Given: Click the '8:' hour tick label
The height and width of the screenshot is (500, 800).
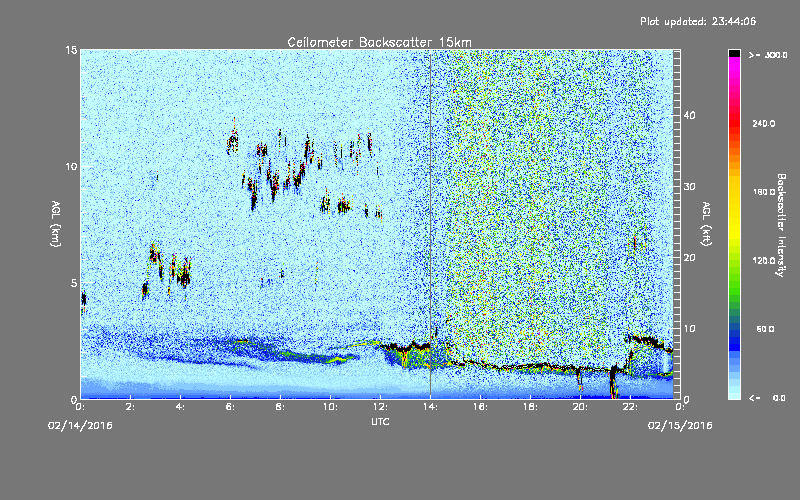Looking at the screenshot, I should pos(281,407).
